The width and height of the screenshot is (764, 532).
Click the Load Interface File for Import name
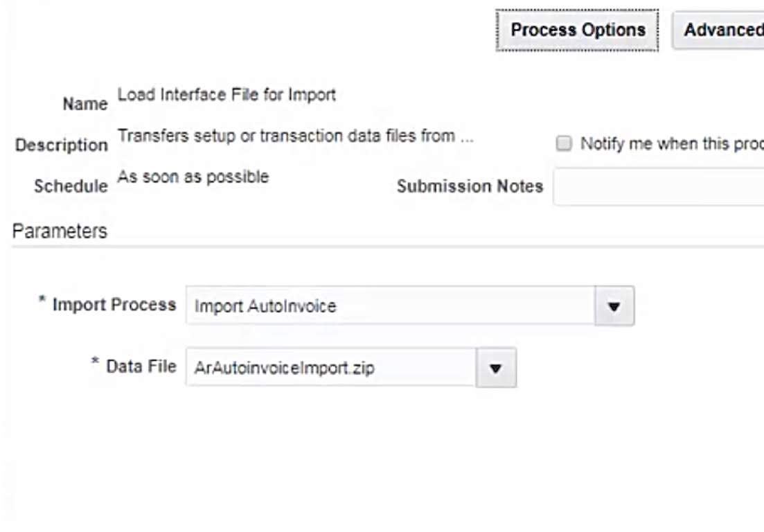coord(226,94)
